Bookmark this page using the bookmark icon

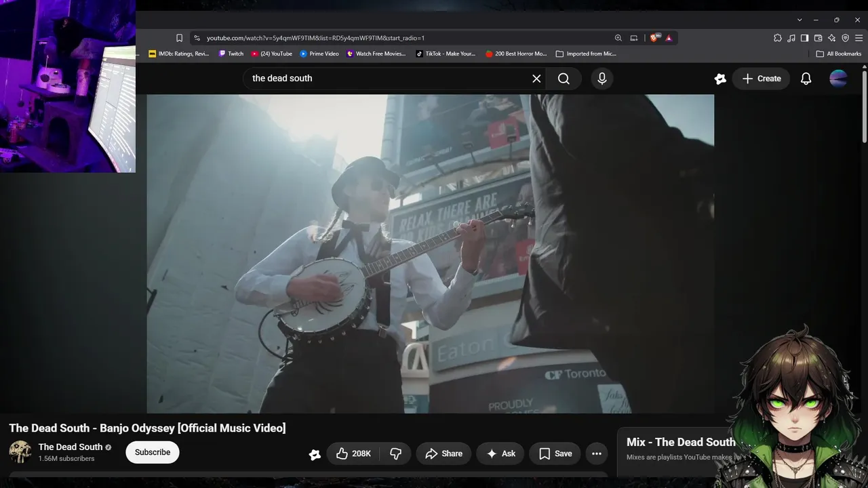(179, 38)
